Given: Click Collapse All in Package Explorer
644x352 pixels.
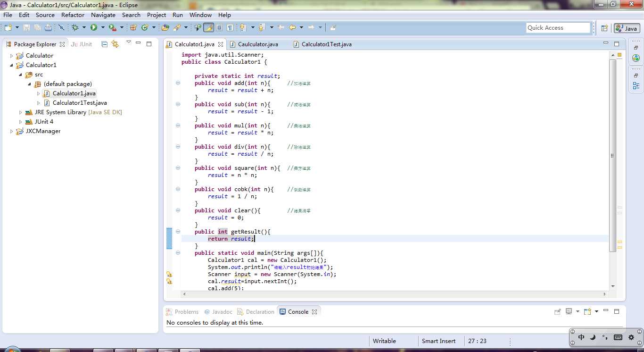Looking at the screenshot, I should [x=104, y=44].
